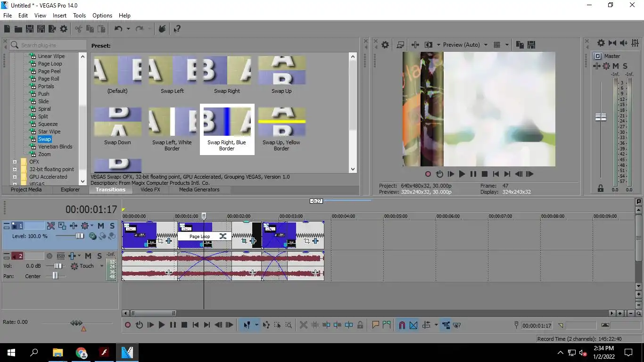The image size is (644, 362).
Task: Click Downmix Output icon in Master panel
Action: [612, 43]
